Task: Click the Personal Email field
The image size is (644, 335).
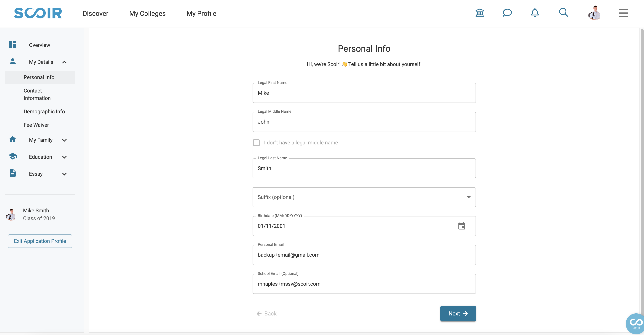Action: click(x=364, y=255)
